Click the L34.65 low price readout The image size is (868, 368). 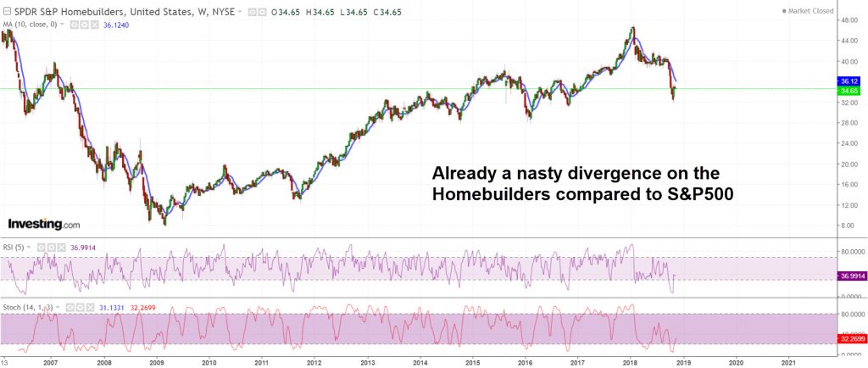[353, 12]
